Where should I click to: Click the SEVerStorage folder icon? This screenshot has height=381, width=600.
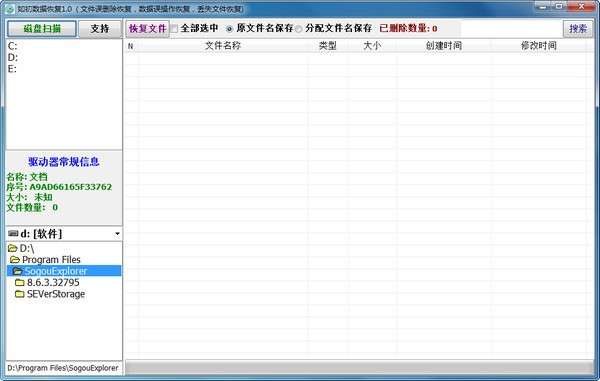[20, 294]
